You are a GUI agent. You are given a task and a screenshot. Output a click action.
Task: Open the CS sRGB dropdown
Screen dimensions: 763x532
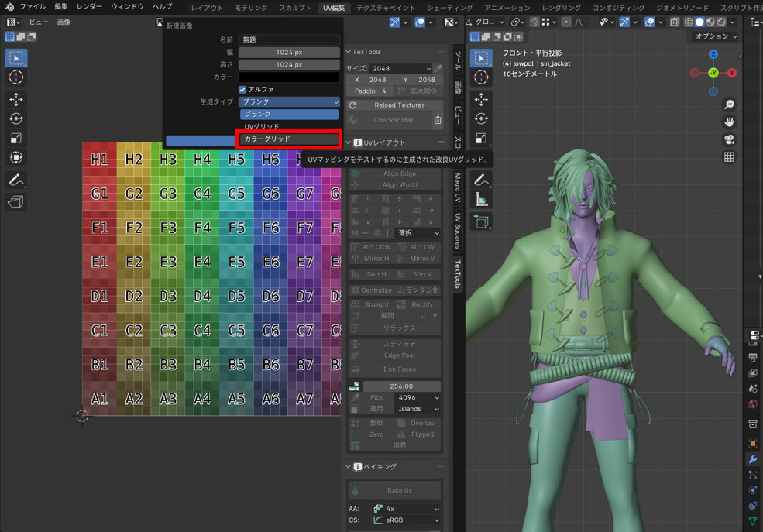pos(406,520)
